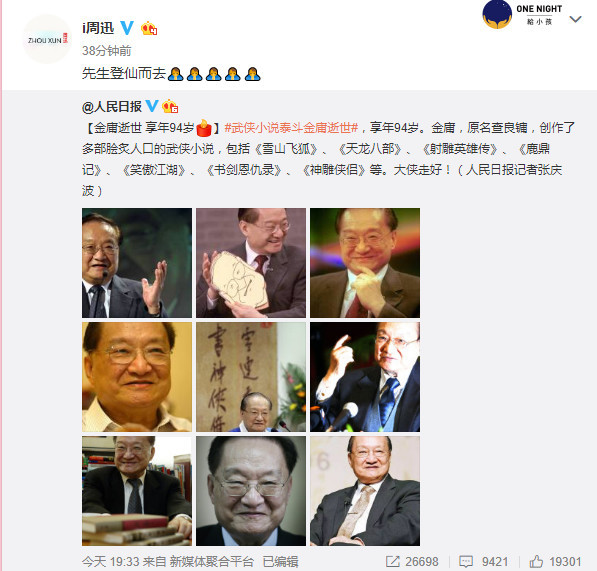Open the 38分钟前 timestamp link
This screenshot has width=597, height=571.
pyautogui.click(x=107, y=51)
